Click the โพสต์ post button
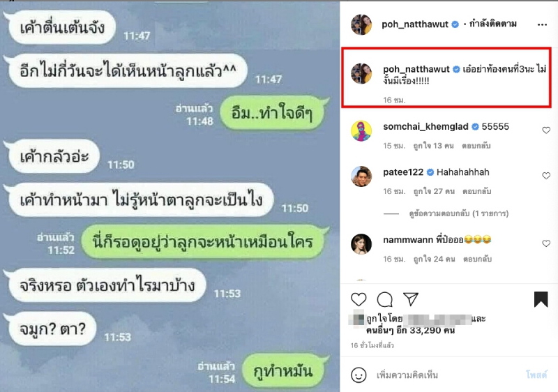Image resolution: width=558 pixels, height=392 pixels. [536, 375]
